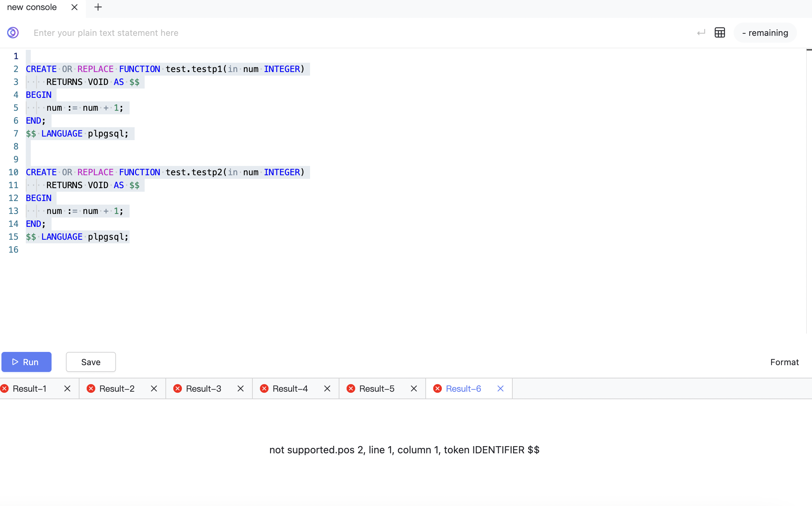812x506 pixels.
Task: Click the Format link to format the SQL
Action: click(x=784, y=362)
